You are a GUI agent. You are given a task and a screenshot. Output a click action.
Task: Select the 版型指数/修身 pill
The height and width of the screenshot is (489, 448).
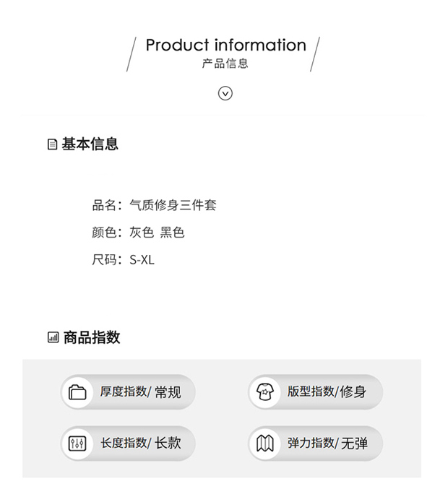316,392
